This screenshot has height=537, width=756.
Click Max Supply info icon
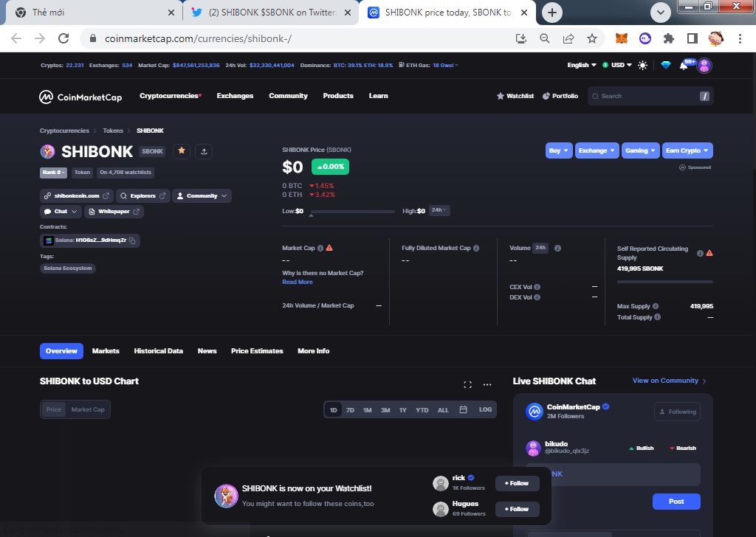click(656, 306)
